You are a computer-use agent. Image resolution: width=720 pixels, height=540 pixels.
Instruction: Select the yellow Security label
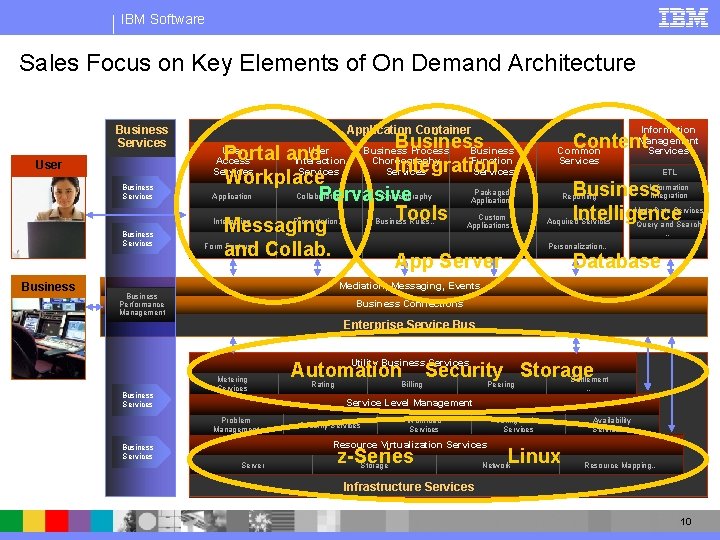(464, 370)
